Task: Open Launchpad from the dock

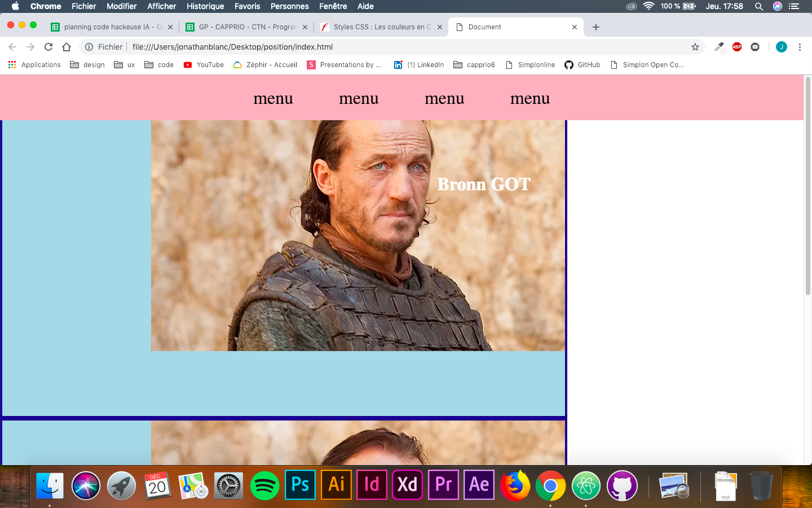Action: (121, 485)
